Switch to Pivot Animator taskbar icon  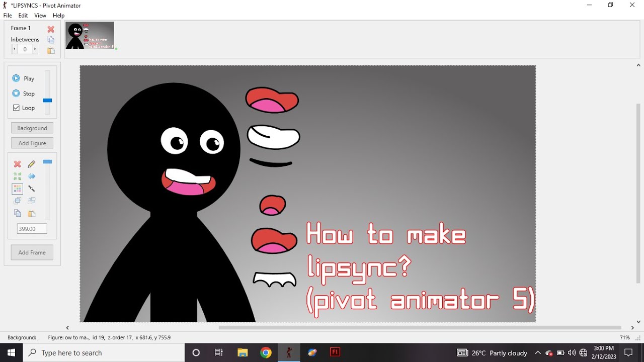tap(289, 352)
